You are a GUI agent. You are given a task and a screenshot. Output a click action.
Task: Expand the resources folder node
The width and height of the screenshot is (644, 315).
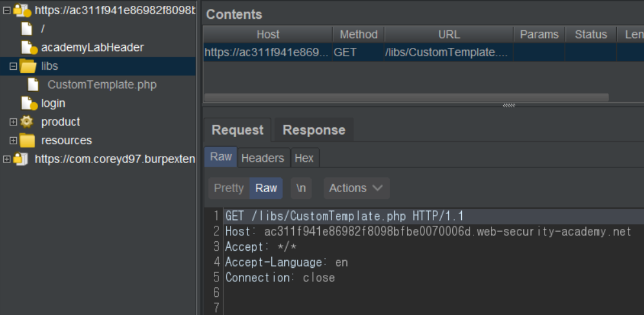(x=13, y=140)
